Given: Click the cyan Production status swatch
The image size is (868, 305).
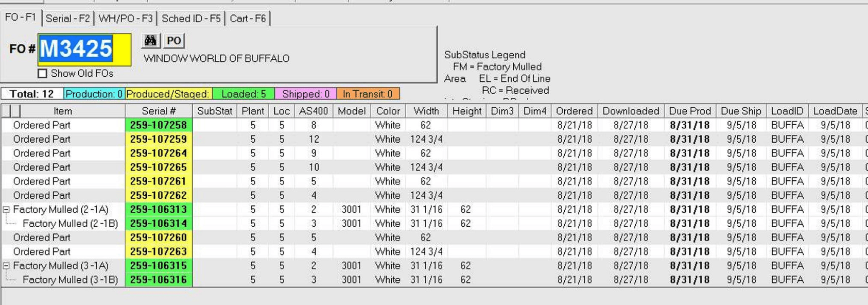Looking at the screenshot, I should coord(94,94).
